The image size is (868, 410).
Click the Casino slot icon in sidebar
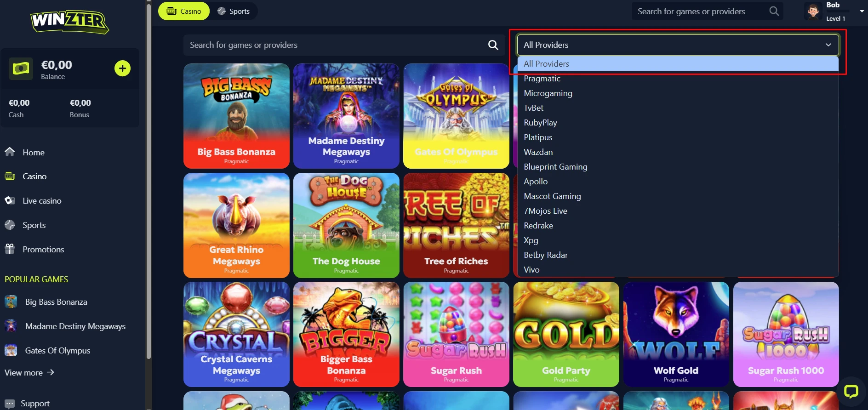tap(10, 176)
